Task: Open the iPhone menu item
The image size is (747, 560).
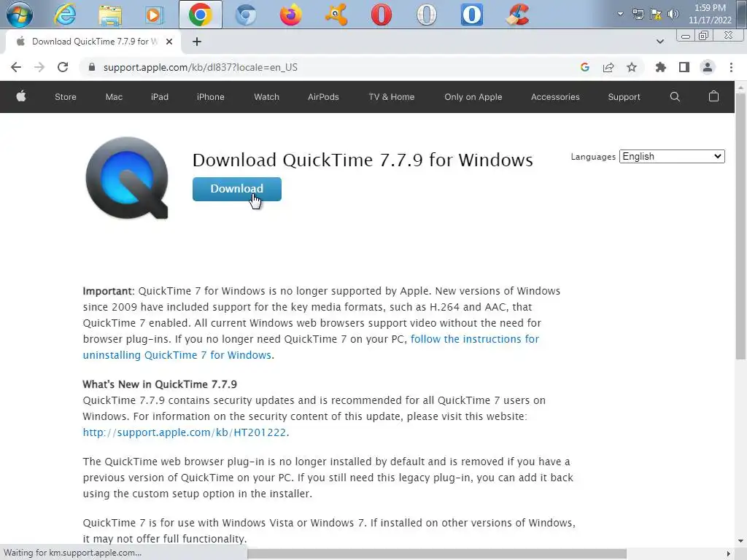Action: click(211, 97)
